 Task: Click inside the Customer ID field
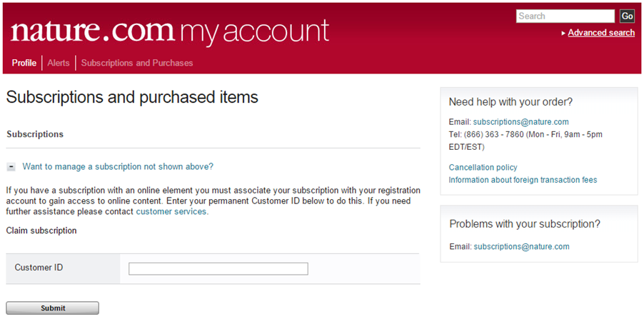218,268
